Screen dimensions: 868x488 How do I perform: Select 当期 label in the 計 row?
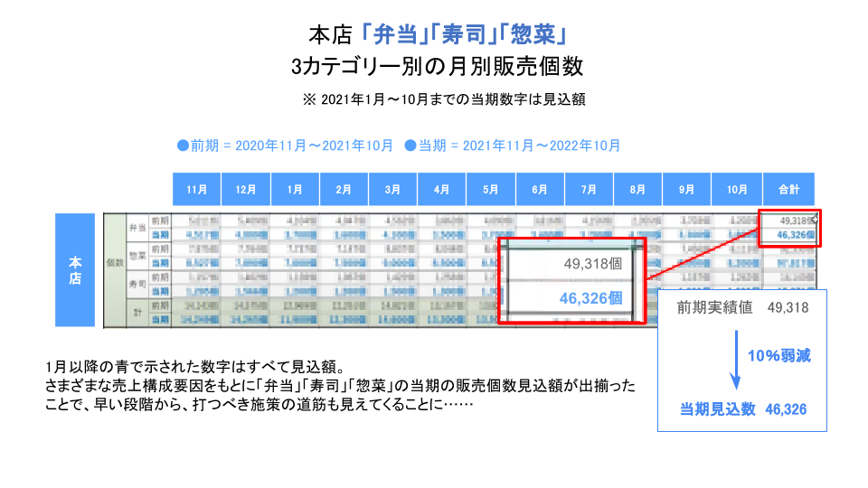pos(160,320)
